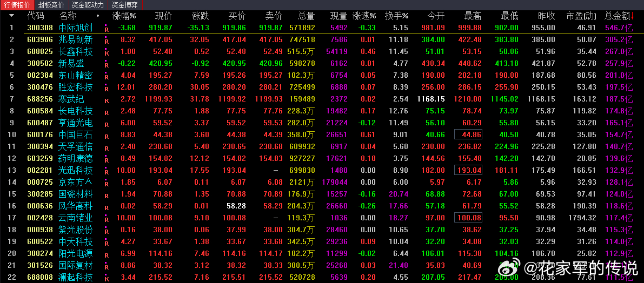Select stock 药明康德 name
The height and width of the screenshot is (283, 644).
tap(76, 158)
